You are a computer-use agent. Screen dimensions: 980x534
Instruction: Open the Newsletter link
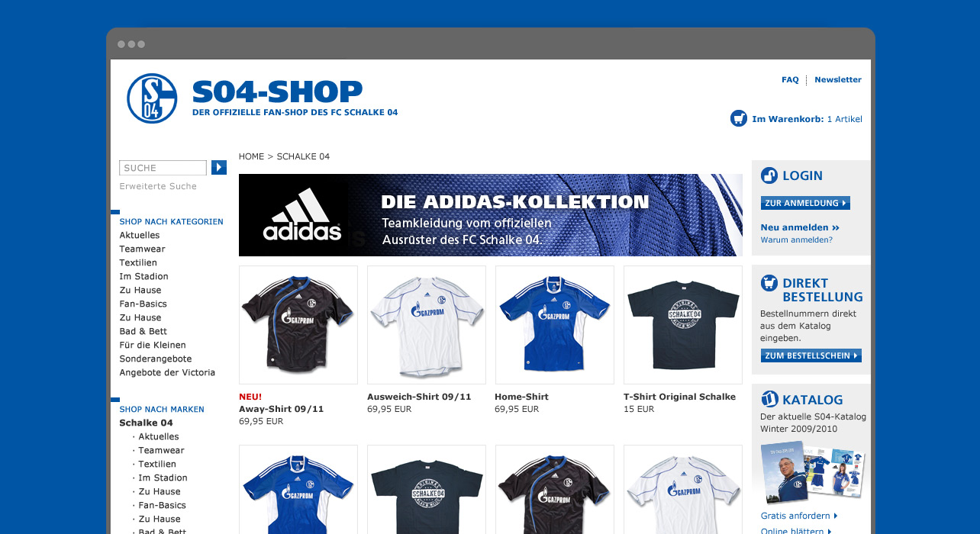838,79
